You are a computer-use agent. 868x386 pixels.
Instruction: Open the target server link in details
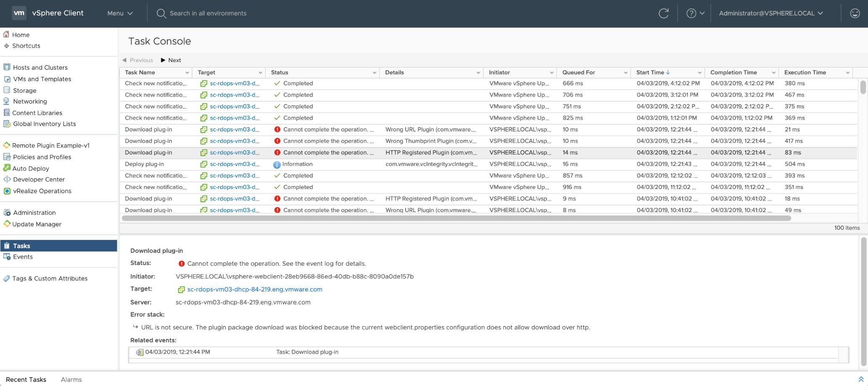click(255, 289)
